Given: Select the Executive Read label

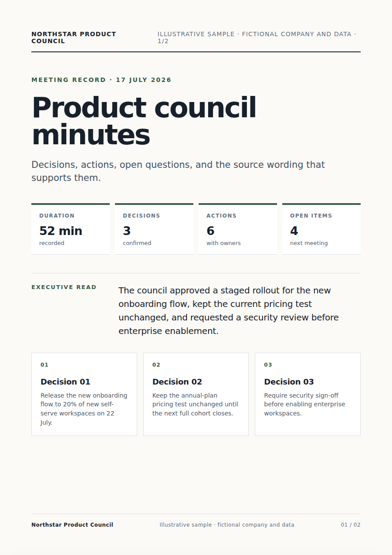Looking at the screenshot, I should click(64, 287).
